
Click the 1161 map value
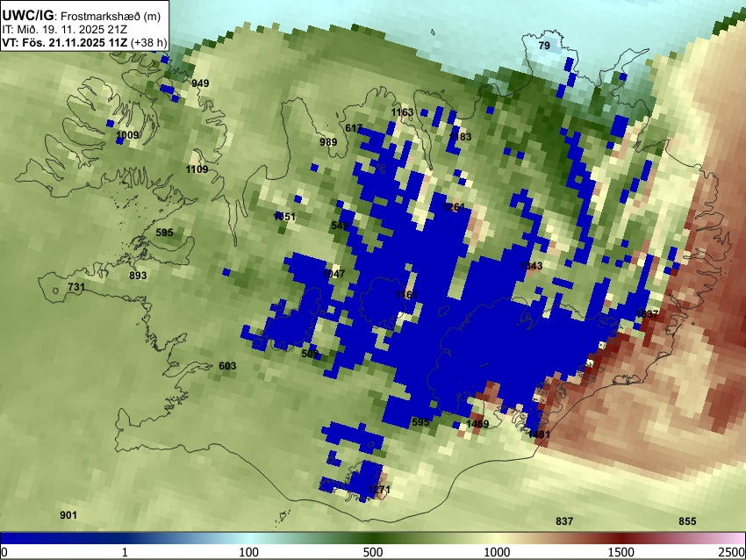point(406,295)
